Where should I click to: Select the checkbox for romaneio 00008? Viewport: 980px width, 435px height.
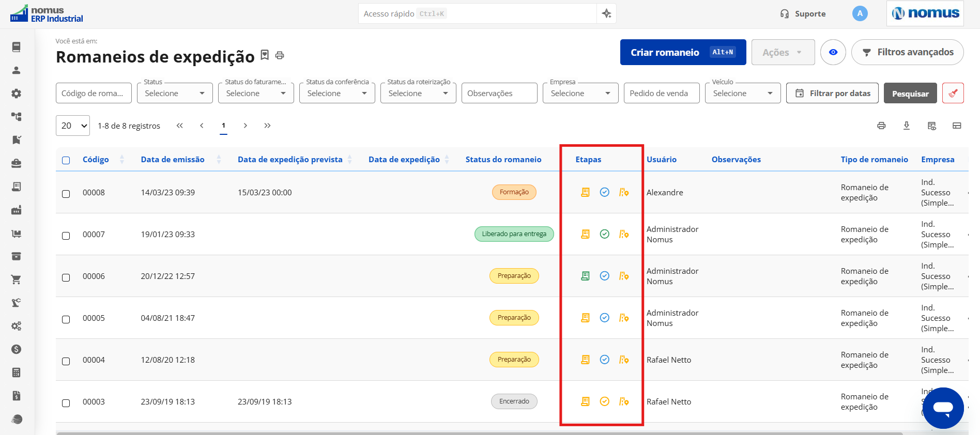(x=66, y=194)
